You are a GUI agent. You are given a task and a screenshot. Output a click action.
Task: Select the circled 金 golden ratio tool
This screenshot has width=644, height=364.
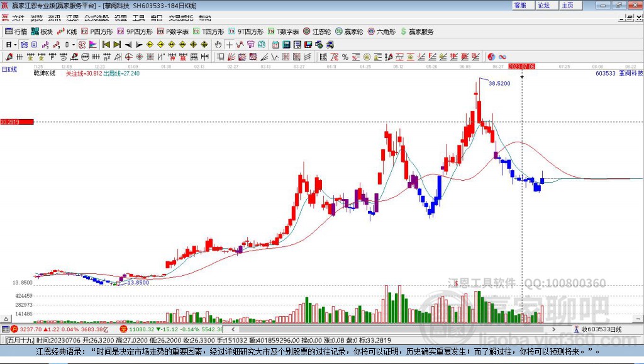[367, 57]
